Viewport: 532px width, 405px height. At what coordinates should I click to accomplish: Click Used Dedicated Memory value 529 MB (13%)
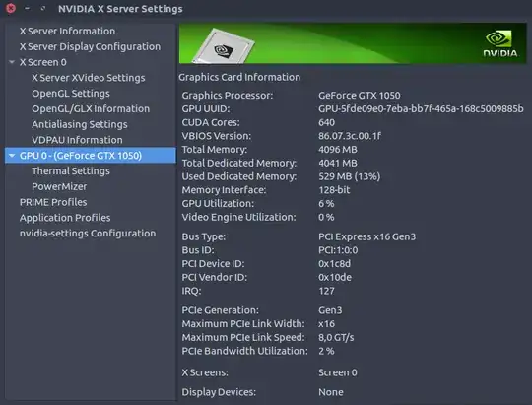pos(349,176)
